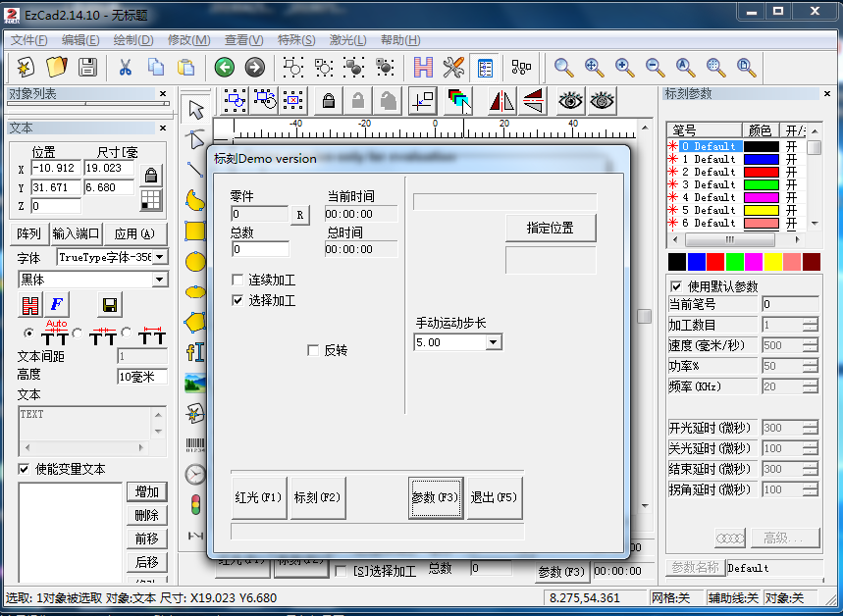Image resolution: width=843 pixels, height=616 pixels.
Task: Click the 红光(F1) button in the dialog
Action: [259, 497]
